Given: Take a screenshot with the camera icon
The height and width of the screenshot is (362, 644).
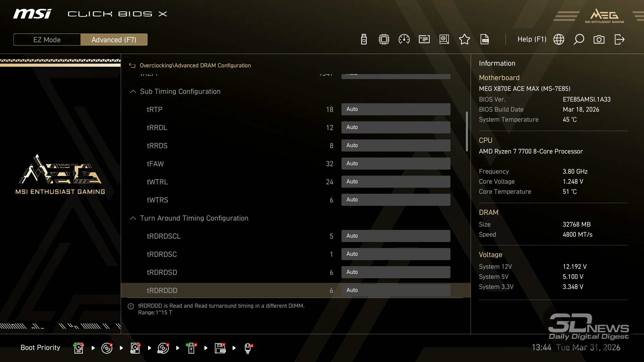Looking at the screenshot, I should (x=599, y=40).
